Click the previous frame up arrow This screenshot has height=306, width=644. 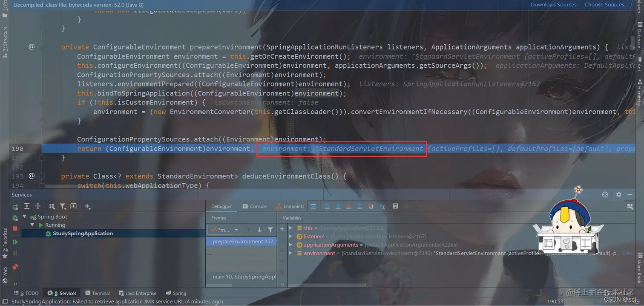[249, 230]
